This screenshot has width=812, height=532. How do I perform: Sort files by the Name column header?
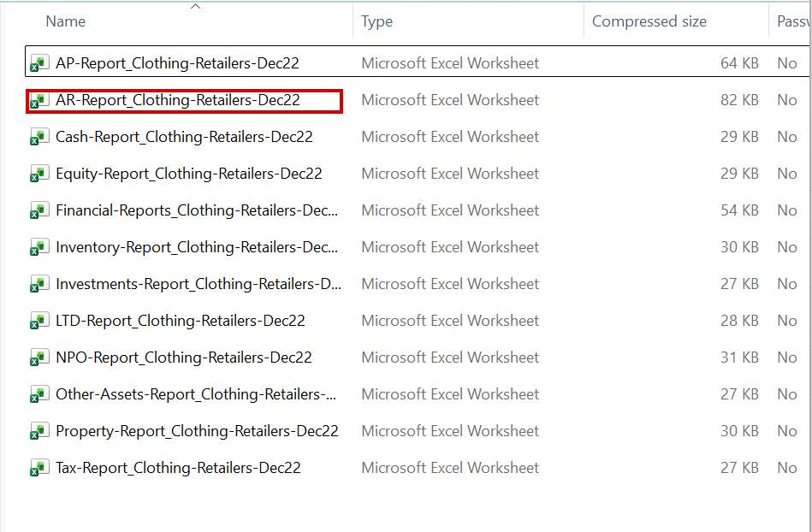(x=66, y=21)
